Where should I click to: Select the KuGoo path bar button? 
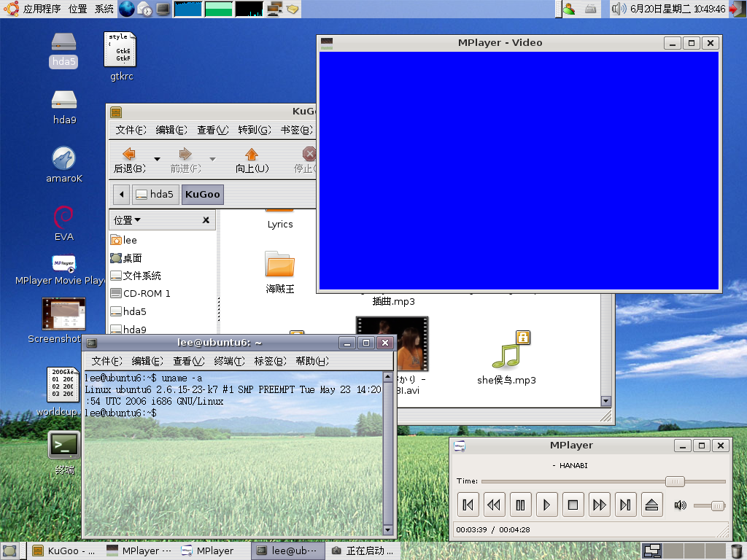(x=203, y=194)
